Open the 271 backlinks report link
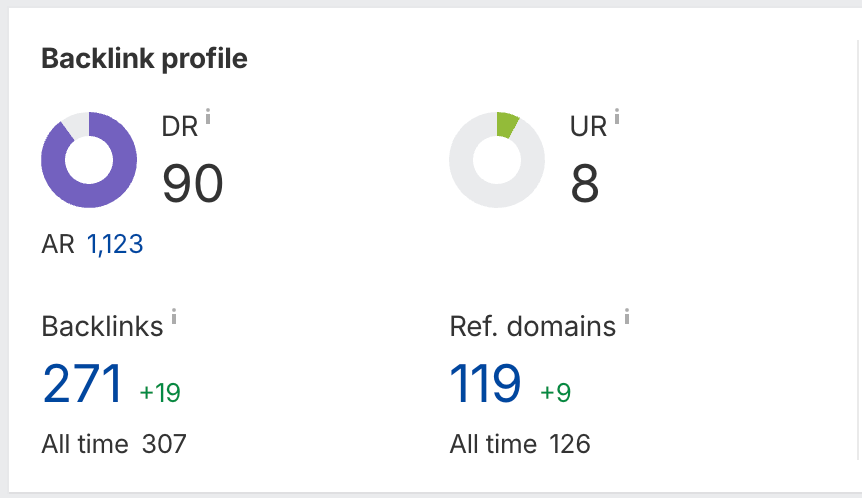 point(82,383)
